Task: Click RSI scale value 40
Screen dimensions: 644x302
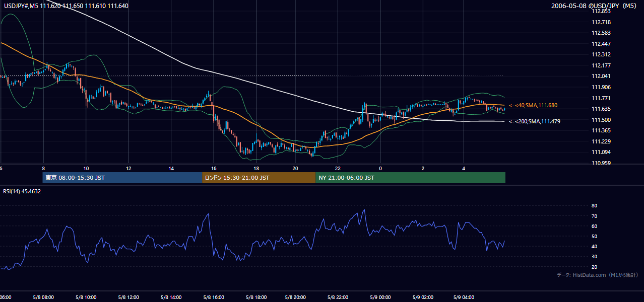Action: (594, 246)
